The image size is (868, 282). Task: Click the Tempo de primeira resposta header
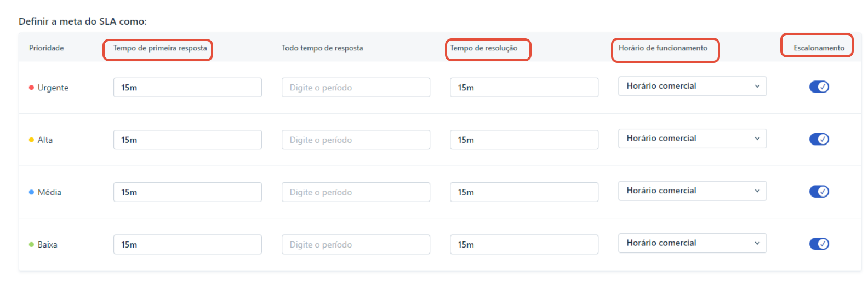[x=160, y=48]
